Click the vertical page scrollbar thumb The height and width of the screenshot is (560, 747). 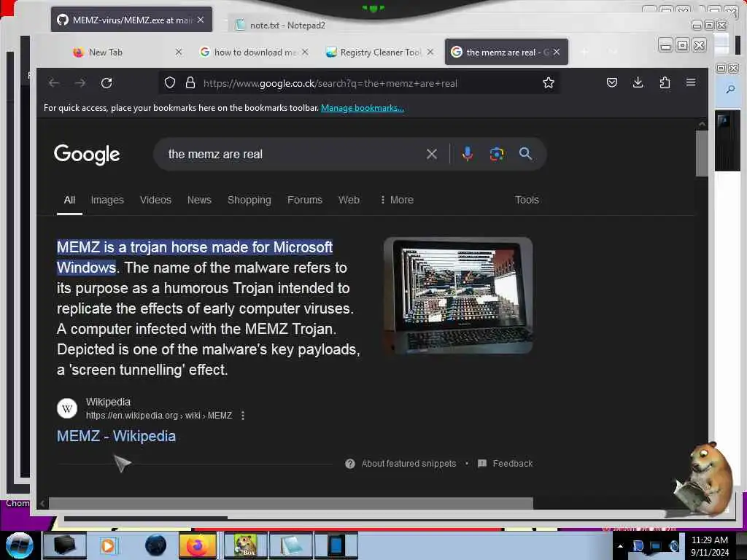click(x=702, y=153)
